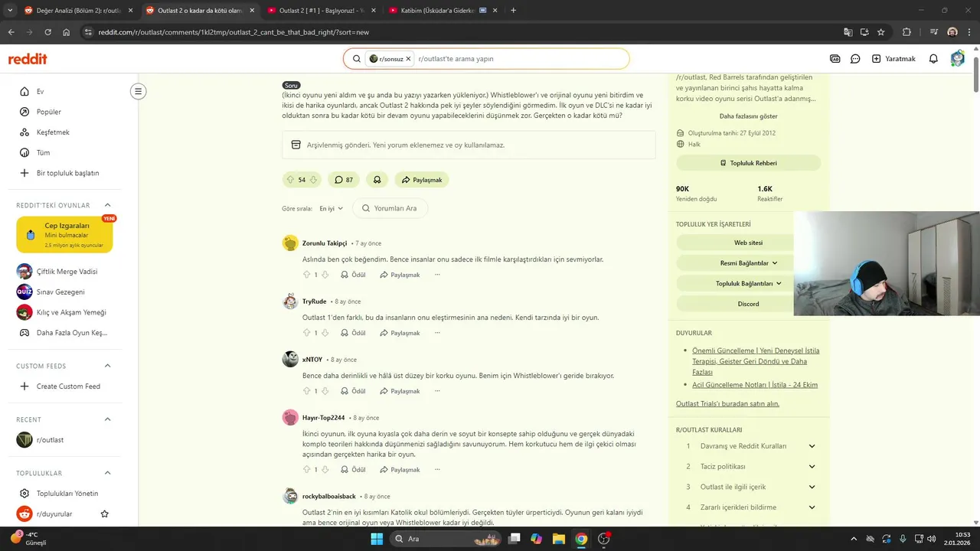The height and width of the screenshot is (551, 980).
Task: Open the Acil Güncelleme Notları announcement
Action: [x=755, y=385]
